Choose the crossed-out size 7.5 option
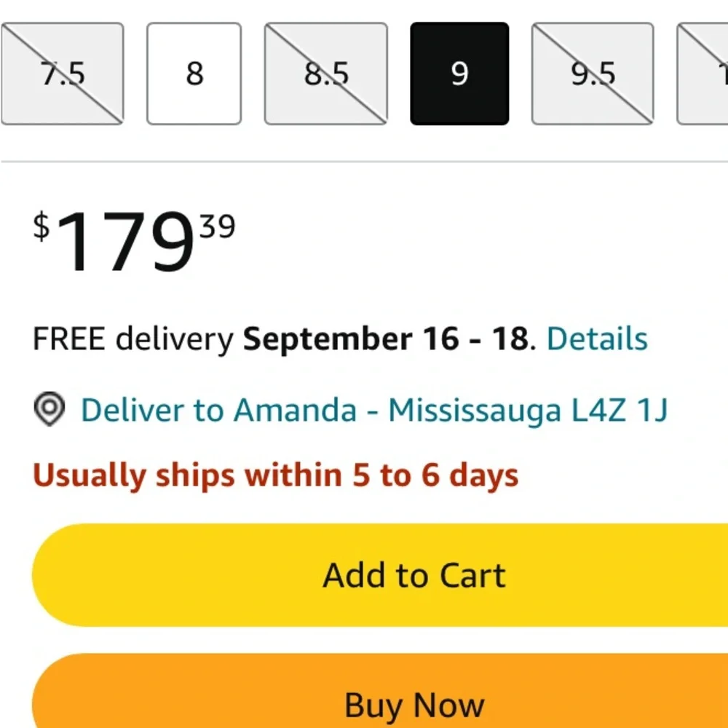This screenshot has width=728, height=728. [x=62, y=74]
